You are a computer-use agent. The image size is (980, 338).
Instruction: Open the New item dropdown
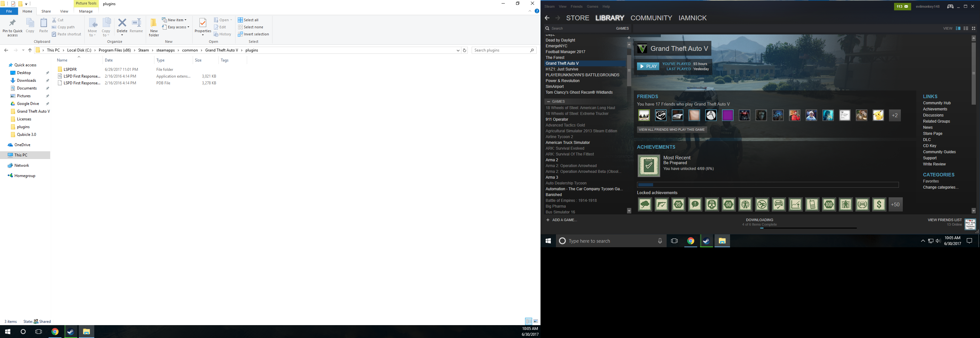pyautogui.click(x=174, y=20)
